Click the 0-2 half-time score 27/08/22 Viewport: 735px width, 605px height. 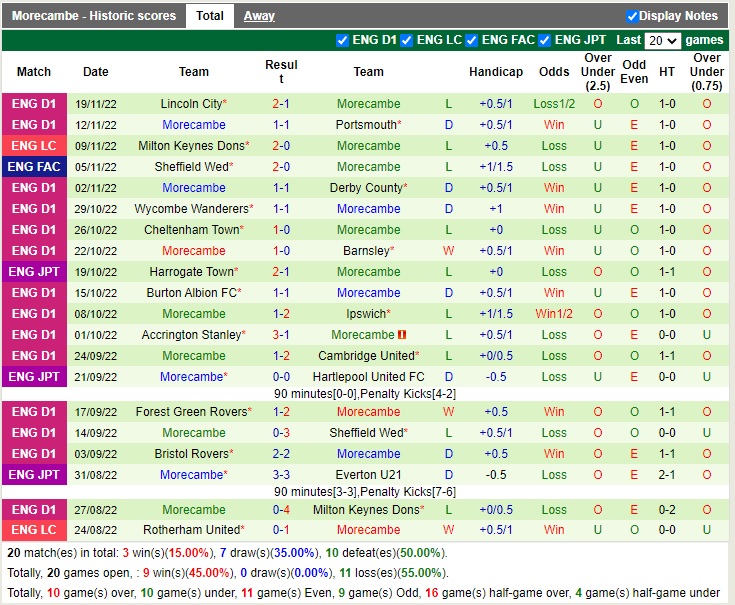click(x=667, y=509)
